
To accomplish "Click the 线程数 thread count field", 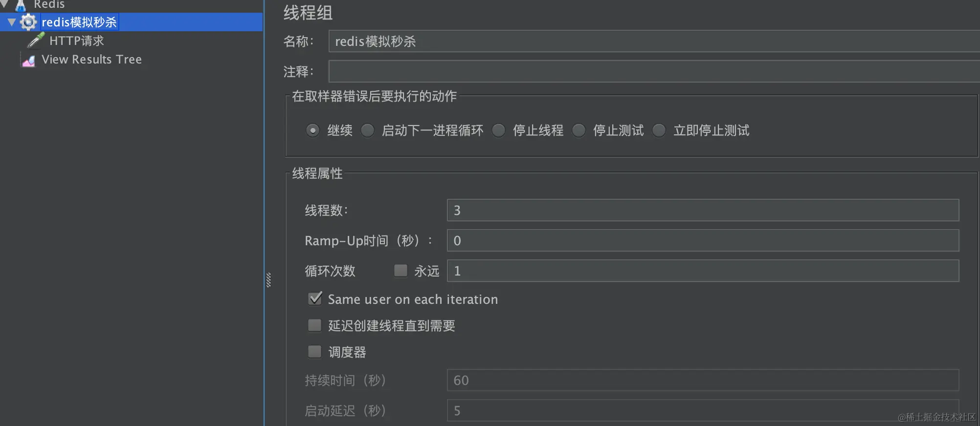I will tap(703, 210).
